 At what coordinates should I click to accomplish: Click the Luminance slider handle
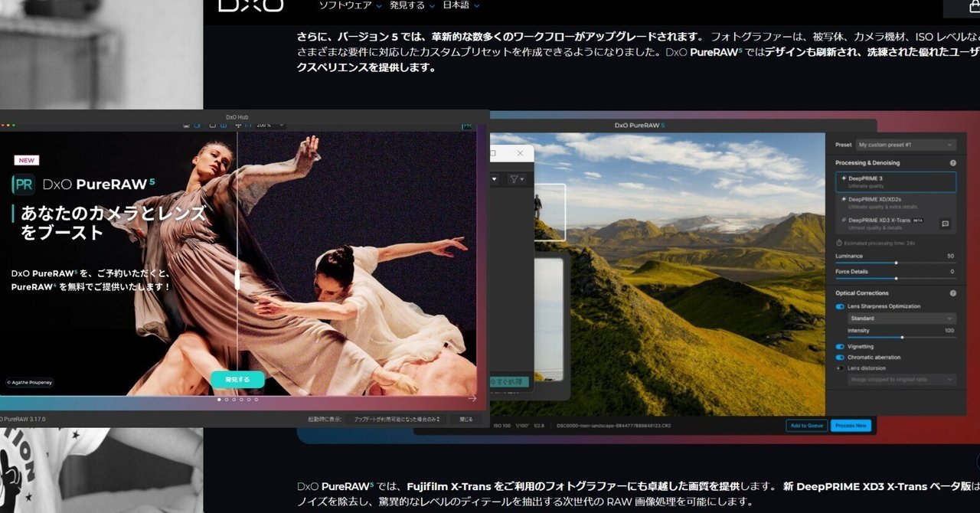point(897,262)
